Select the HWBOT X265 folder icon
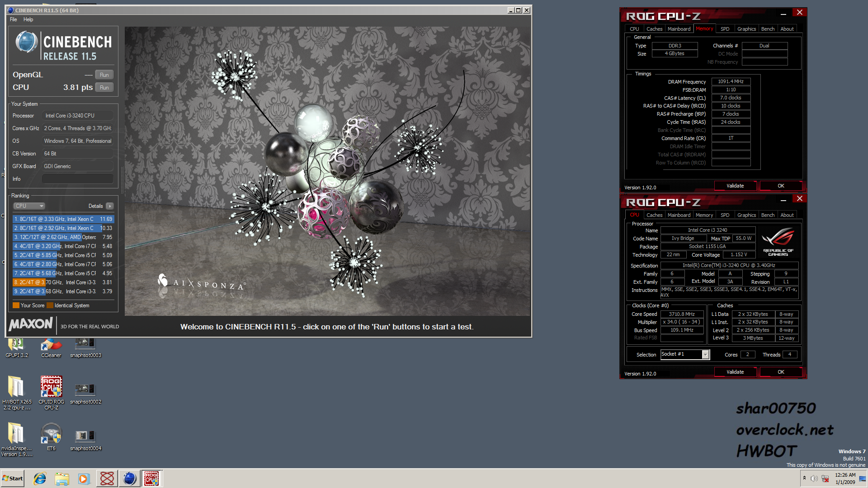This screenshot has height=488, width=868. coord(17,392)
